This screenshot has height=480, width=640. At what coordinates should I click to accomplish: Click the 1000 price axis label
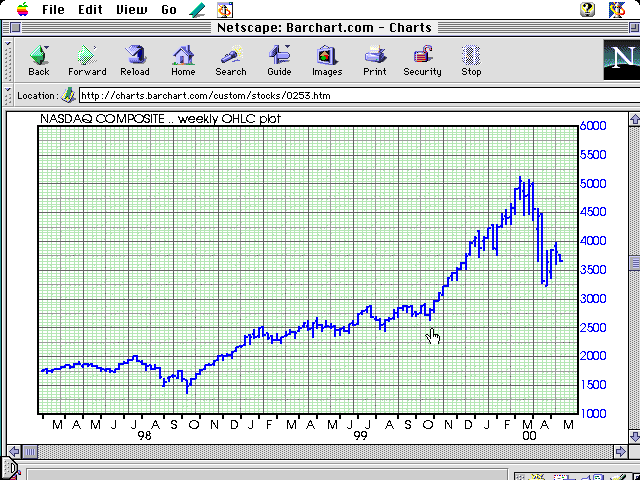click(x=593, y=413)
